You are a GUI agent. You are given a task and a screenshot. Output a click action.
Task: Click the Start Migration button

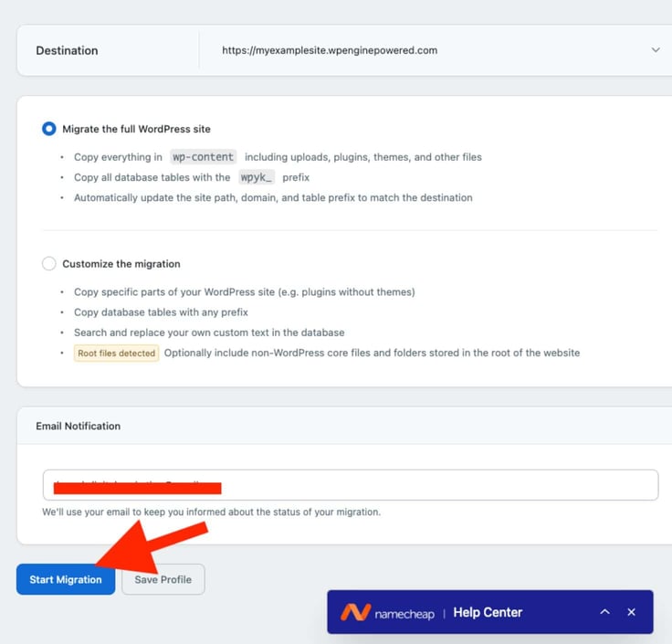(x=66, y=579)
